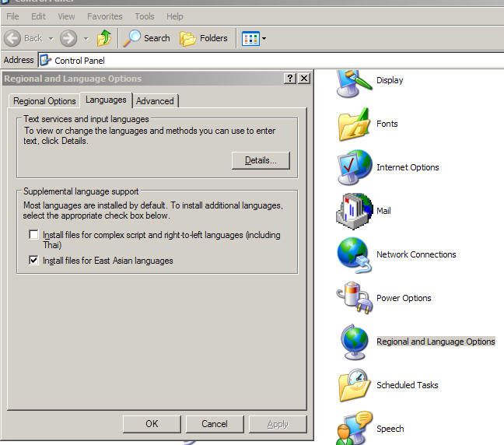The image size is (504, 445).
Task: Open the Speech control panel icon
Action: click(x=354, y=429)
